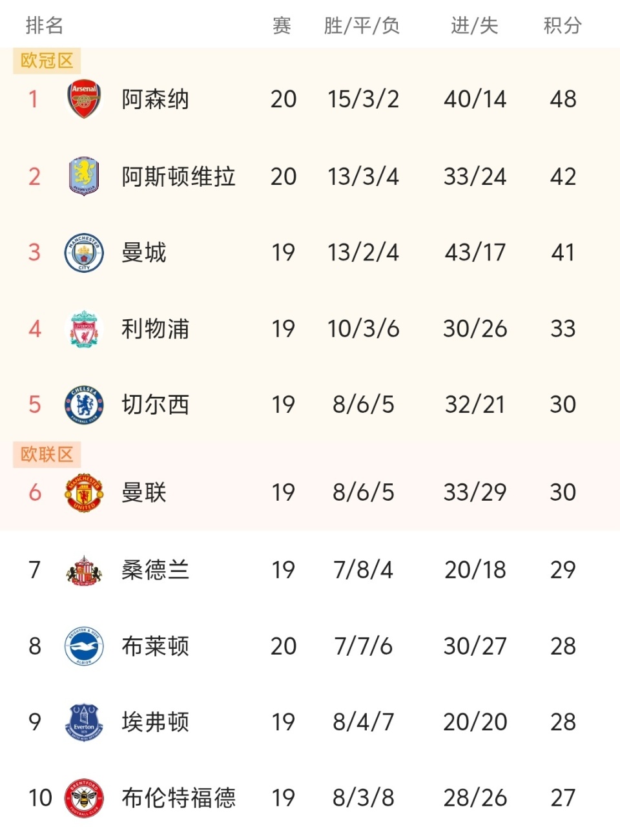This screenshot has height=840, width=620.
Task: Select the Manchester City badge
Action: coord(84,252)
